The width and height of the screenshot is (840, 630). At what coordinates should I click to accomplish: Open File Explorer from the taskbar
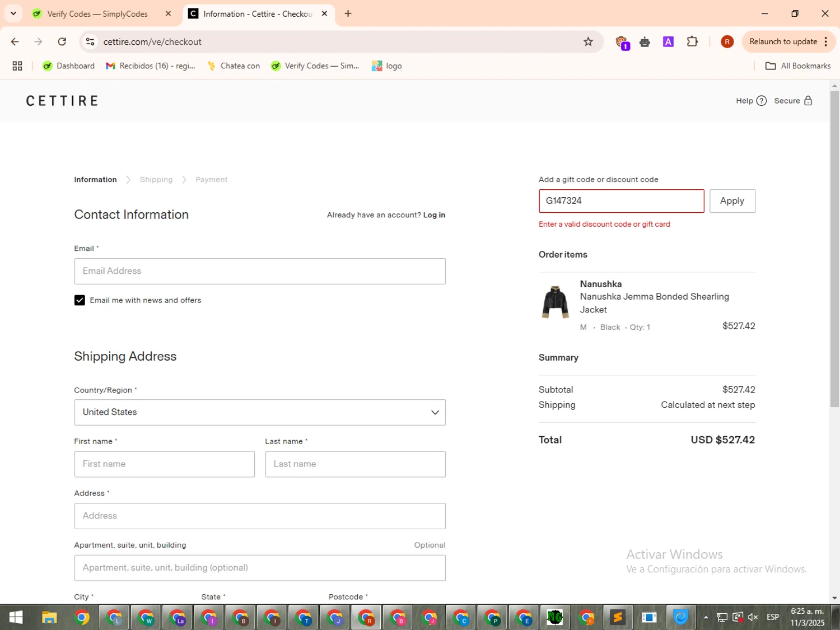click(x=49, y=617)
